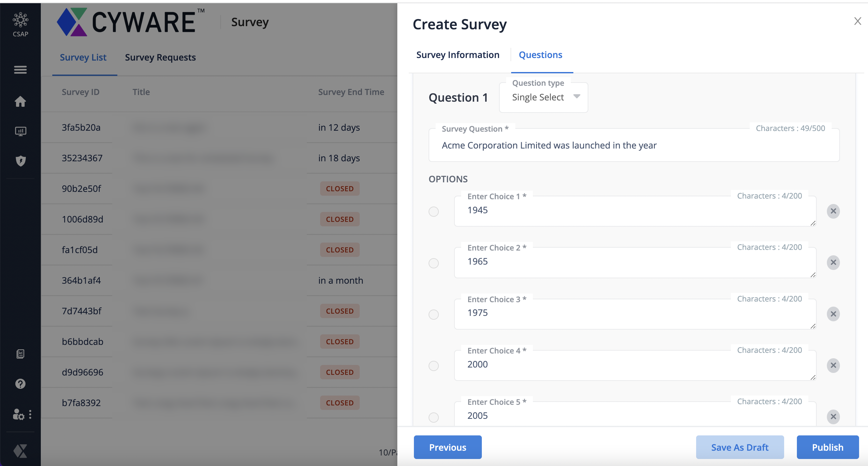Open the reports document sidebar icon
Viewport: 868px width, 466px height.
point(20,354)
